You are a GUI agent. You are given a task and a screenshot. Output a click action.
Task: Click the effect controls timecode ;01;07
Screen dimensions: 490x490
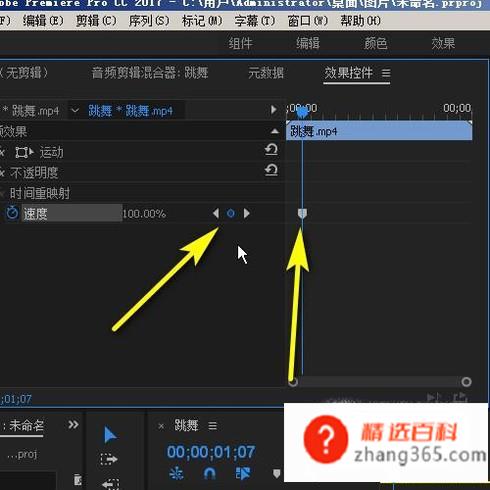click(16, 399)
